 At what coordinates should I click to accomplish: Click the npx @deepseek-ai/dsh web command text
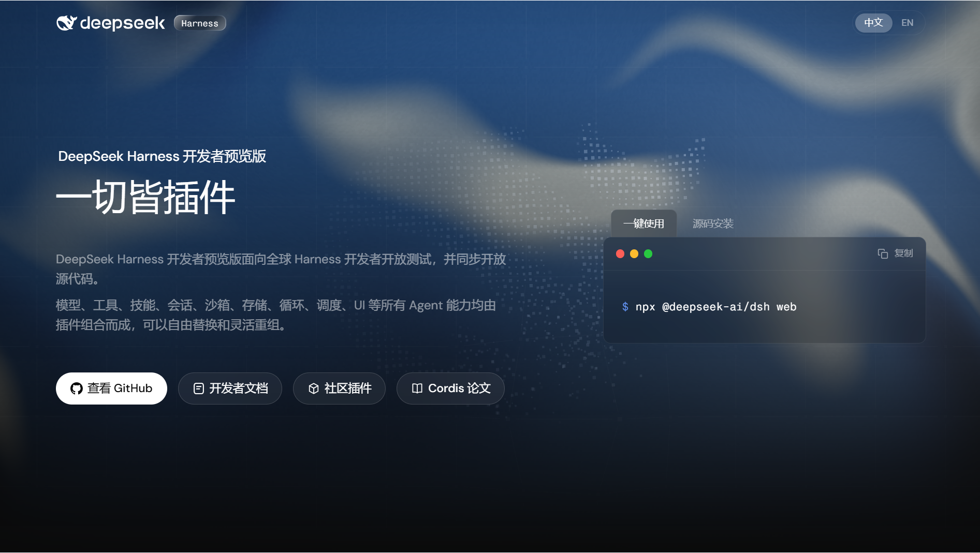click(716, 307)
